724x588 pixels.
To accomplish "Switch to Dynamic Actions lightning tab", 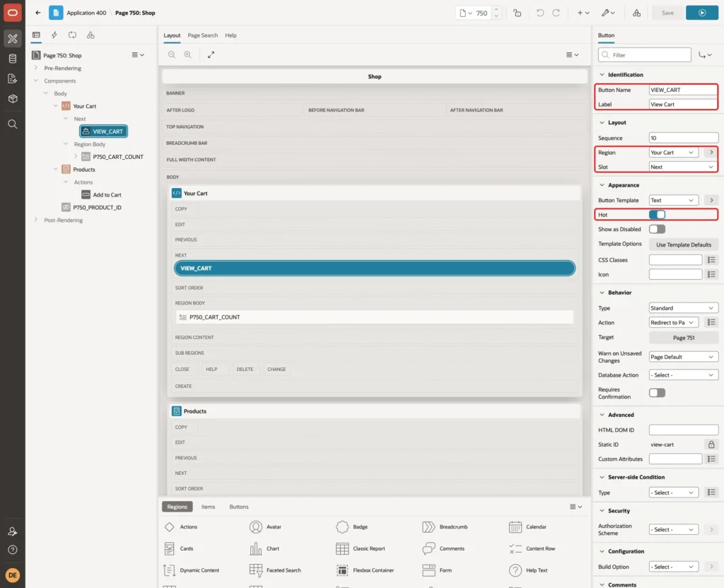I will [x=54, y=35].
